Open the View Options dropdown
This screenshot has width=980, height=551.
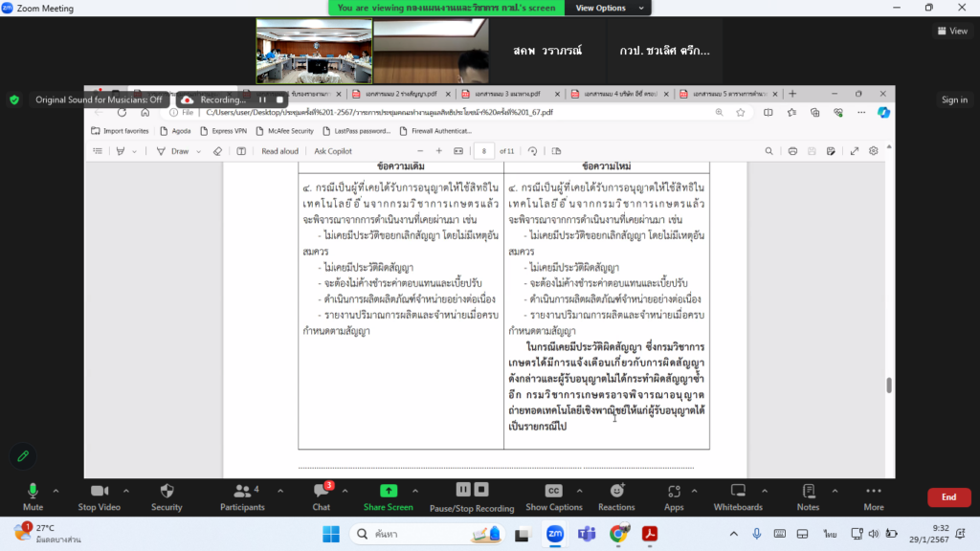(608, 8)
